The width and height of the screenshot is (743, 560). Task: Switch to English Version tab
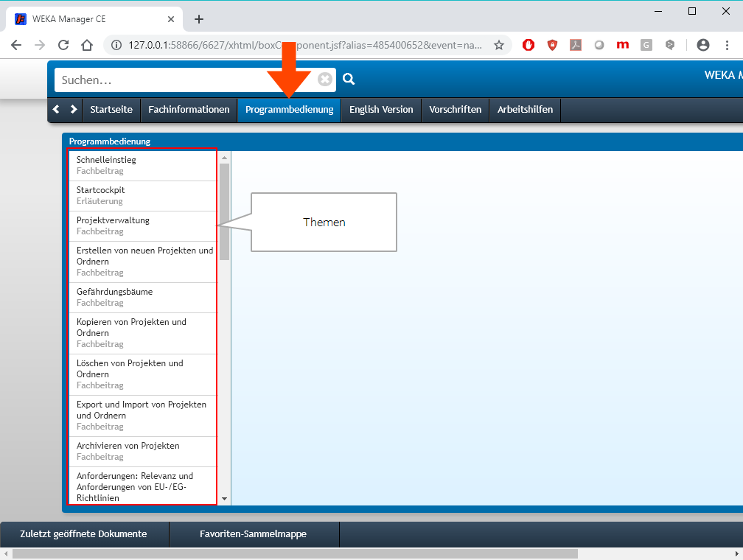(381, 110)
